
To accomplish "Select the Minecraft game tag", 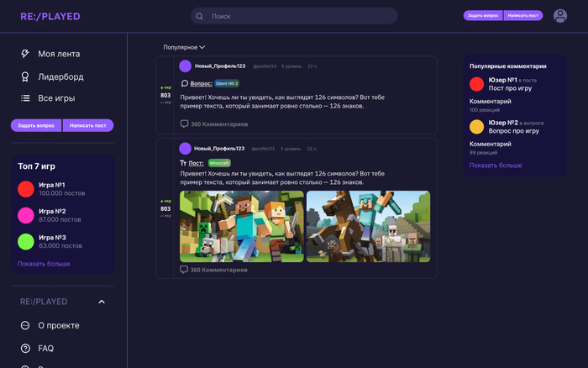I will tap(219, 163).
